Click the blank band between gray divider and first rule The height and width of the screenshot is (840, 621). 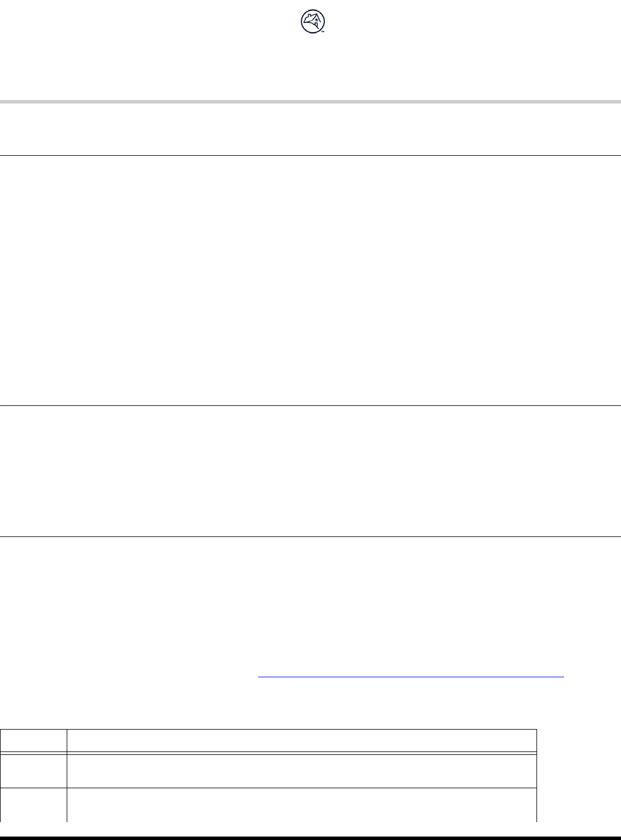pos(310,129)
